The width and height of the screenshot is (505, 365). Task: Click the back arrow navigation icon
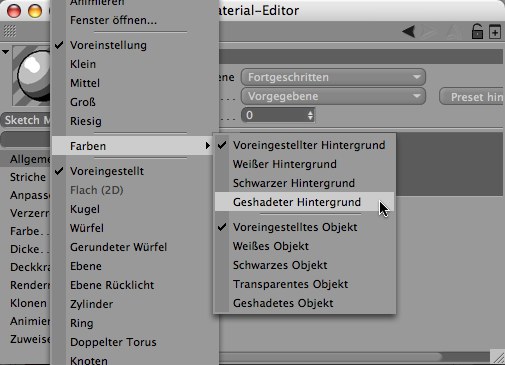point(409,32)
